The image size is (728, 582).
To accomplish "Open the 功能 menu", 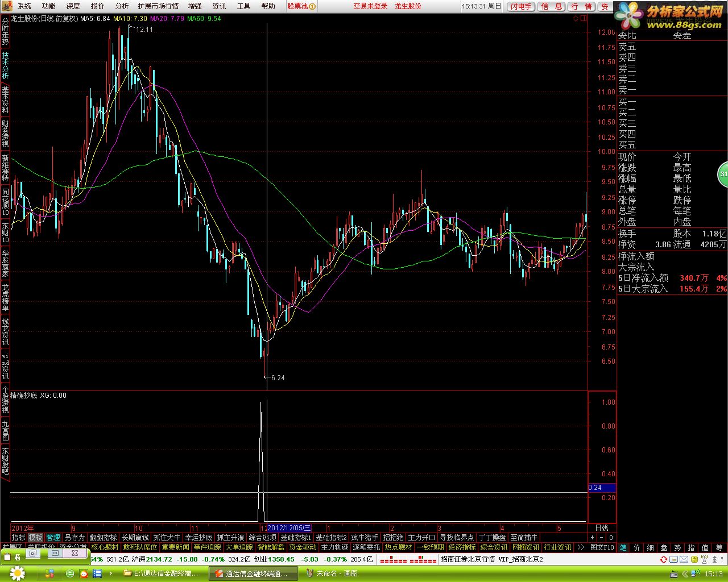I will (x=48, y=6).
